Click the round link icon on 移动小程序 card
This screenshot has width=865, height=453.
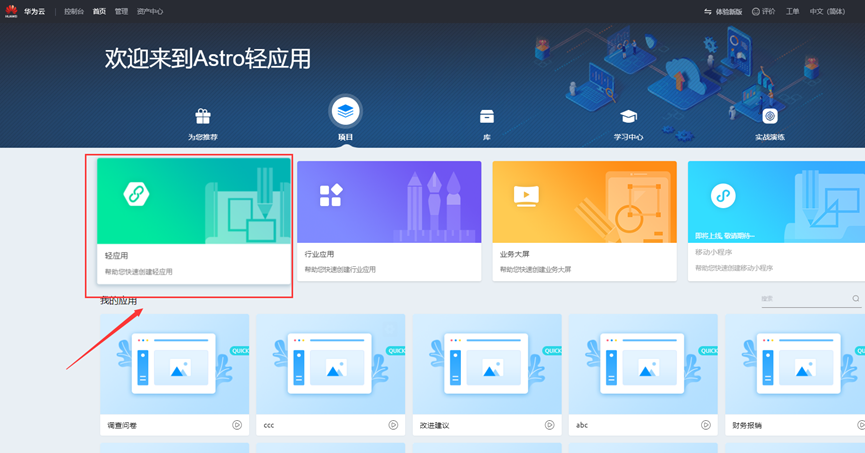point(723,195)
